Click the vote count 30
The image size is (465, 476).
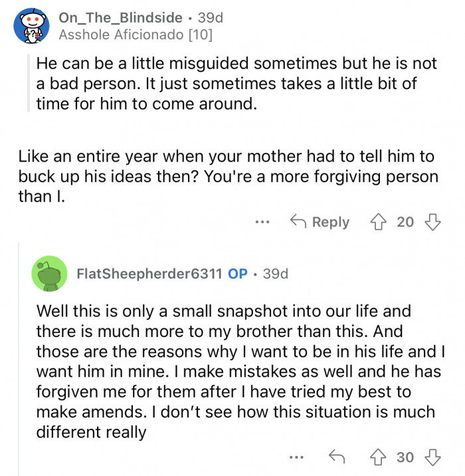(405, 457)
